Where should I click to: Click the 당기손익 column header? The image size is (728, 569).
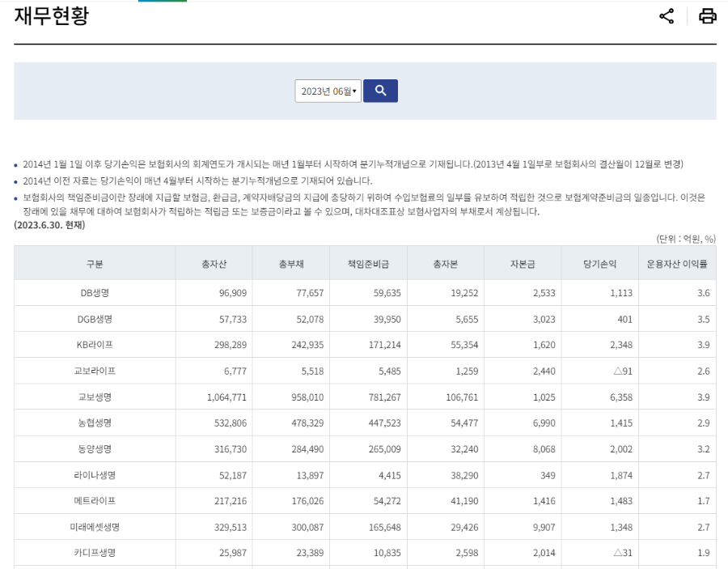[x=600, y=264]
